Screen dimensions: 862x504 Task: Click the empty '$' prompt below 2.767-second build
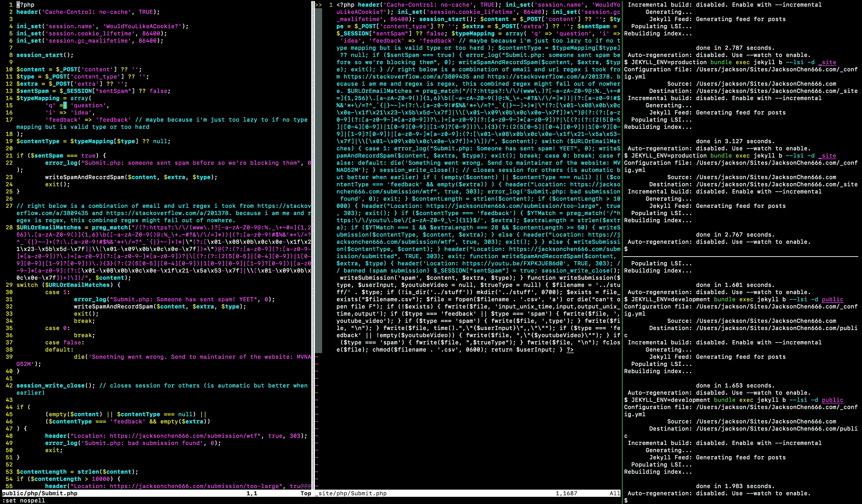626,249
